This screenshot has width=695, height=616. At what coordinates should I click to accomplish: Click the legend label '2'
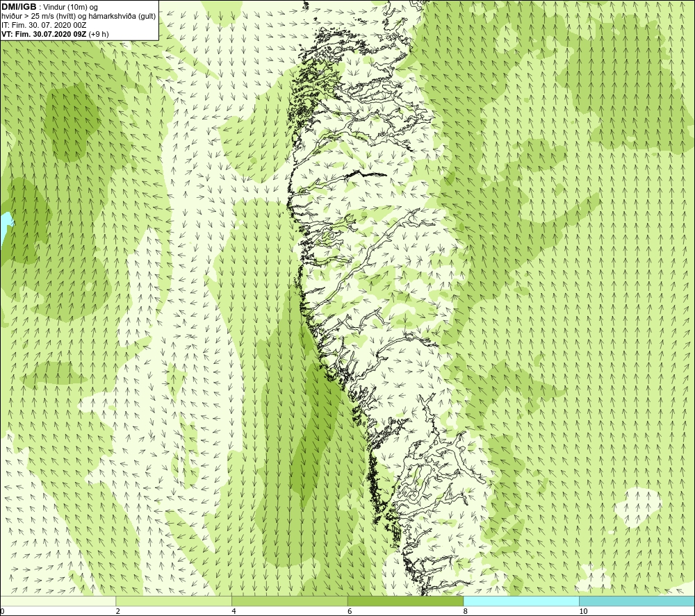coord(118,611)
